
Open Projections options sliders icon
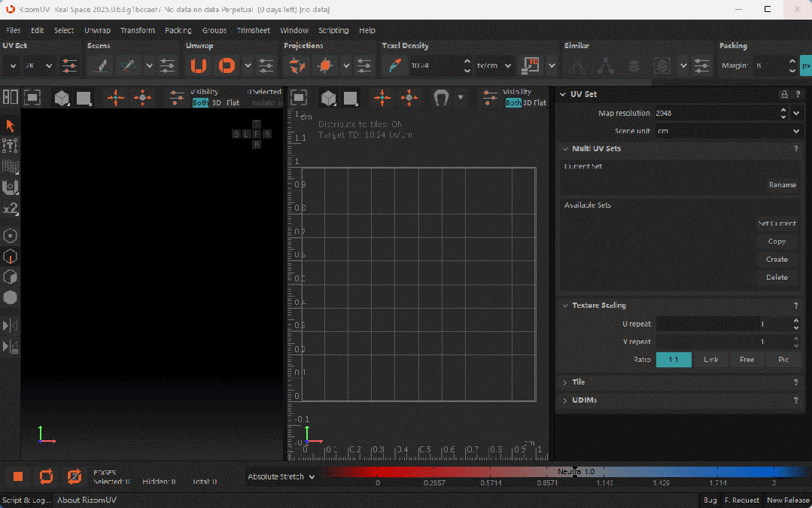click(364, 65)
